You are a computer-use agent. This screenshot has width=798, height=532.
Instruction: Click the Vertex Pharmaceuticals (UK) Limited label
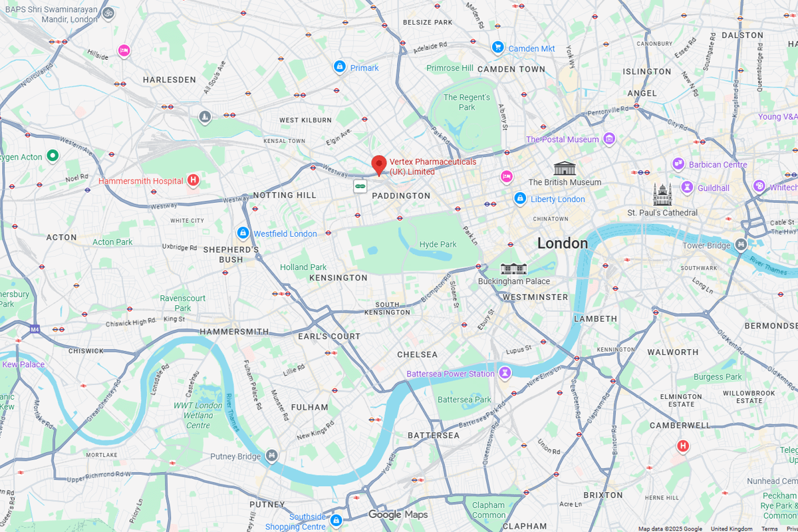coord(433,166)
